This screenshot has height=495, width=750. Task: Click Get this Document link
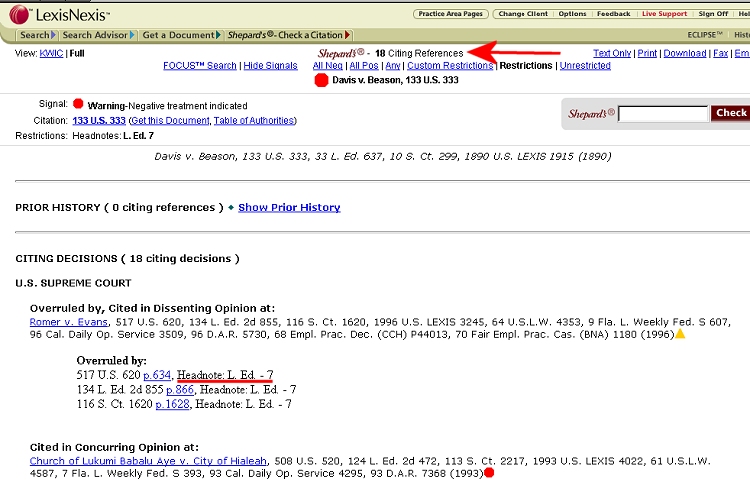click(170, 121)
